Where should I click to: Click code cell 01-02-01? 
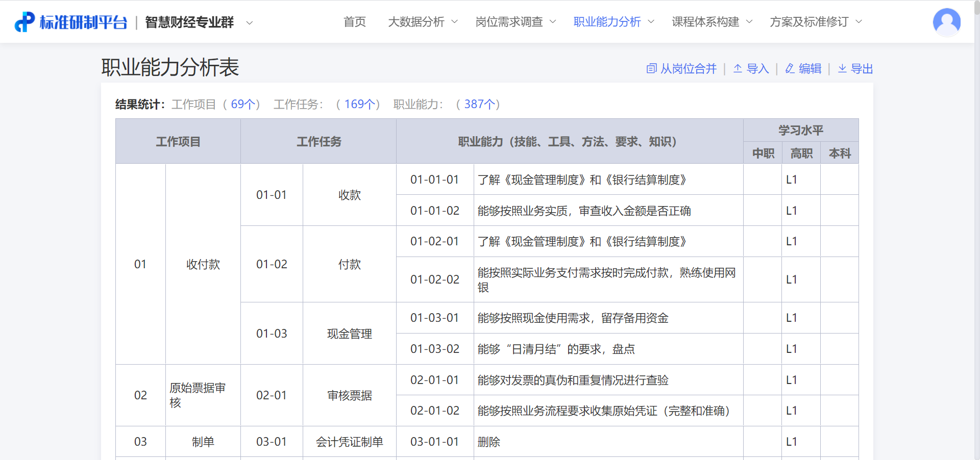click(435, 241)
